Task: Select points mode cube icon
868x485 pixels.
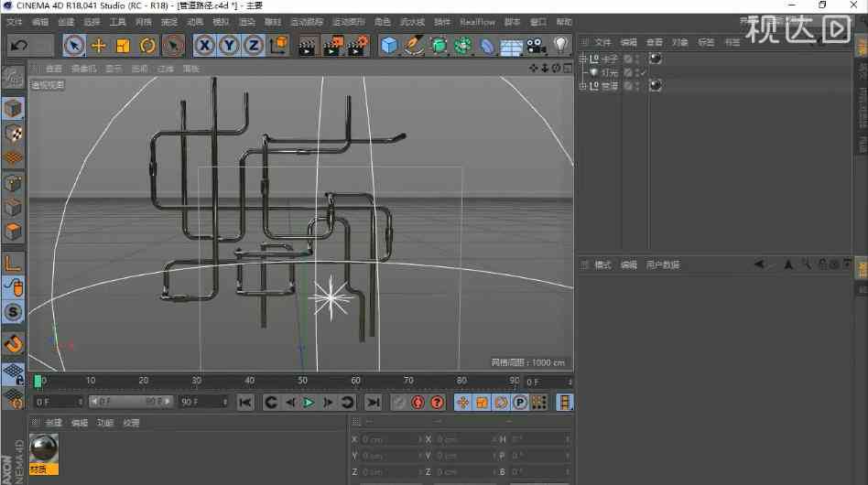Action: (14, 183)
